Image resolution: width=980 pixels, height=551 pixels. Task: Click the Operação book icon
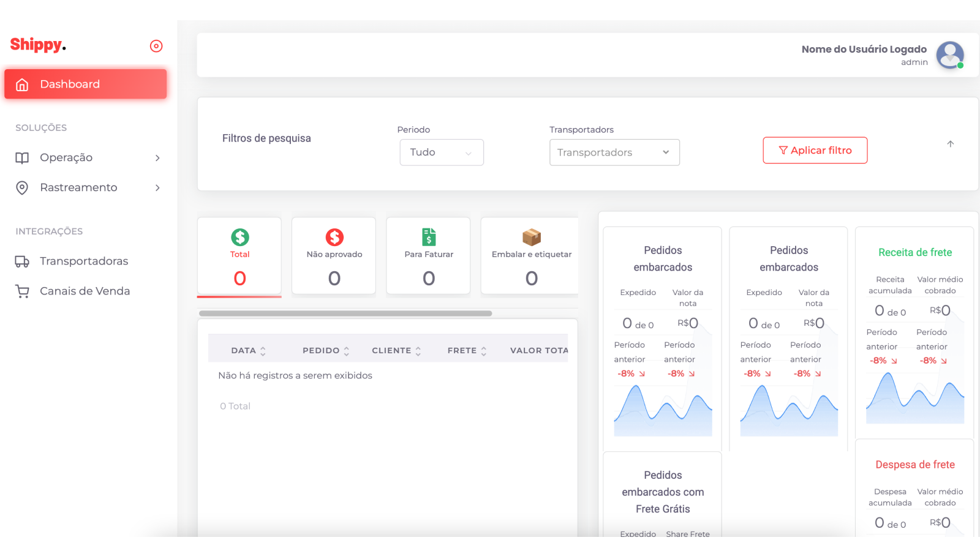point(22,157)
